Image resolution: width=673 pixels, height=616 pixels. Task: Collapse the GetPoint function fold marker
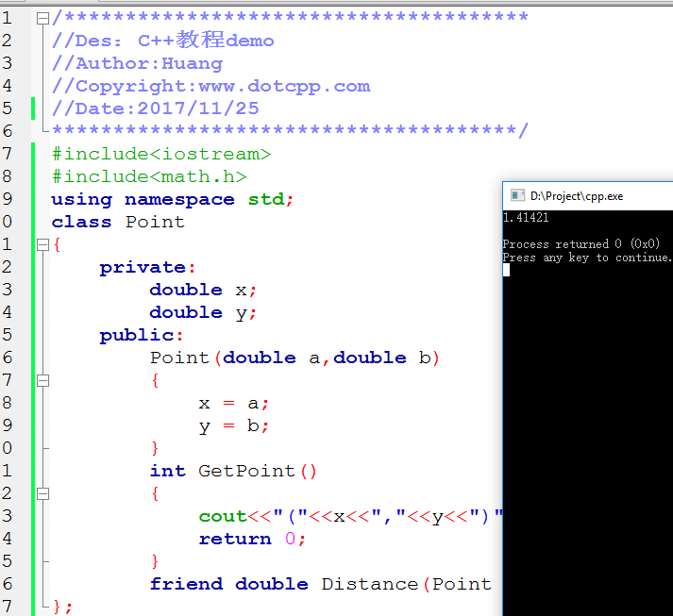pyautogui.click(x=42, y=493)
